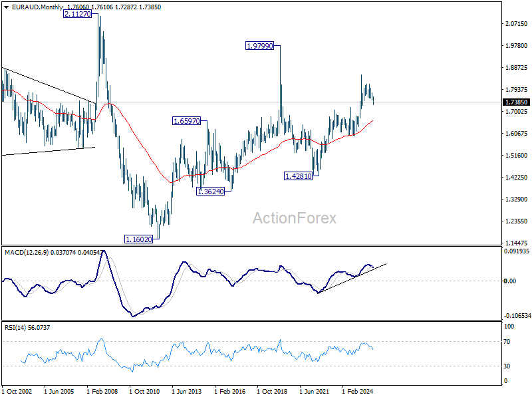Click the 1 Oct 2002 date label
The image size is (532, 399).
point(17,392)
